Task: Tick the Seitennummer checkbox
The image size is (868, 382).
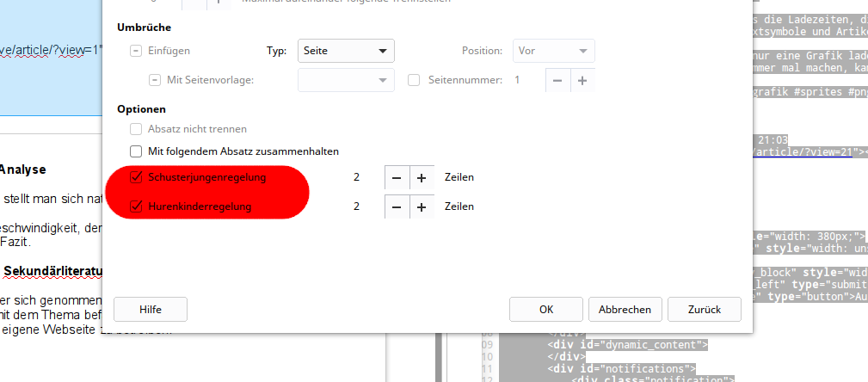Action: point(414,80)
